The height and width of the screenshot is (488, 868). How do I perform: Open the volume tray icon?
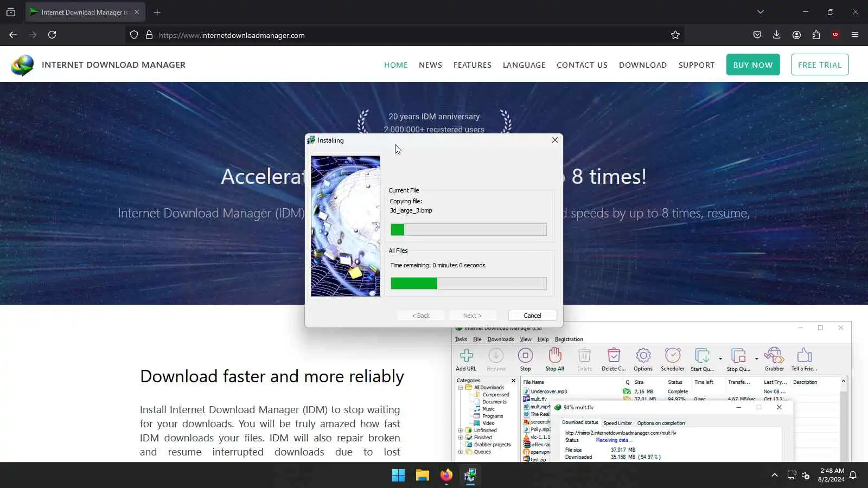coord(806,476)
